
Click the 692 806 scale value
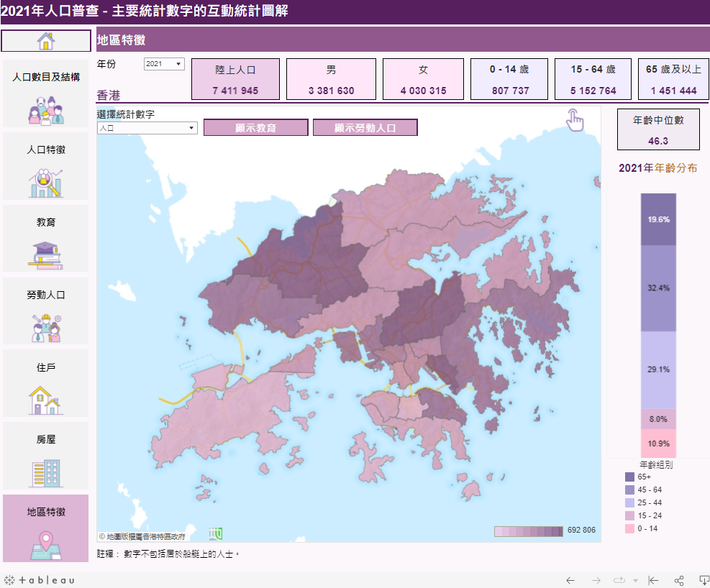pyautogui.click(x=581, y=530)
